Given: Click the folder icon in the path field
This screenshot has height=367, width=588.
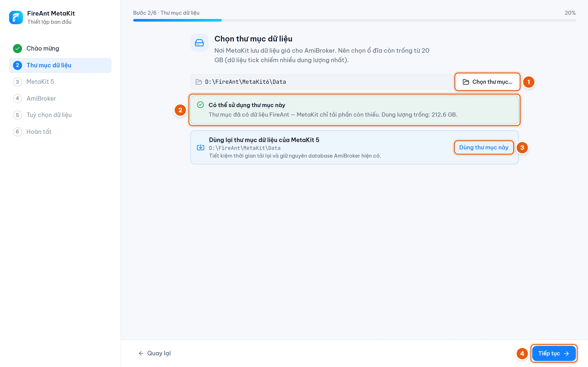Looking at the screenshot, I should [199, 82].
